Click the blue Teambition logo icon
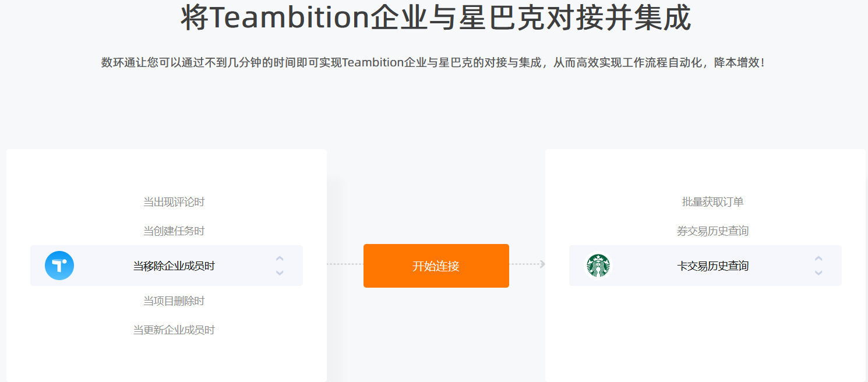Screen dimensions: 868x382 point(59,266)
